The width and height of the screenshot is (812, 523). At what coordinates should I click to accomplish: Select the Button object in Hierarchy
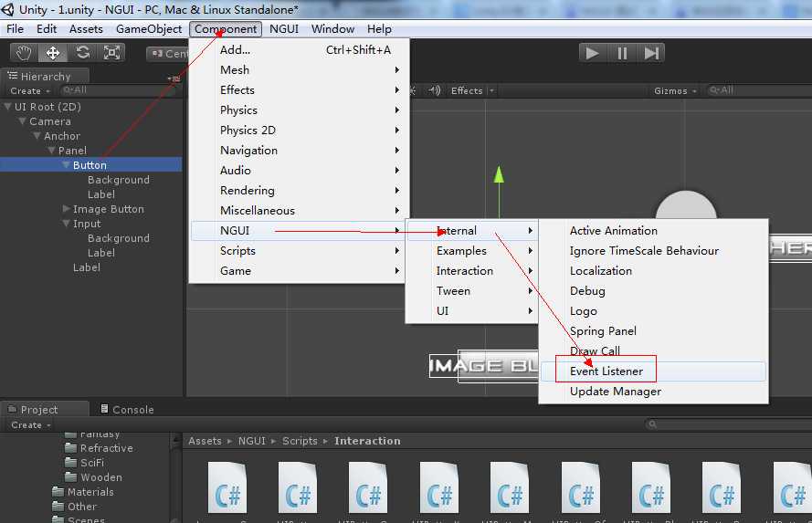91,164
